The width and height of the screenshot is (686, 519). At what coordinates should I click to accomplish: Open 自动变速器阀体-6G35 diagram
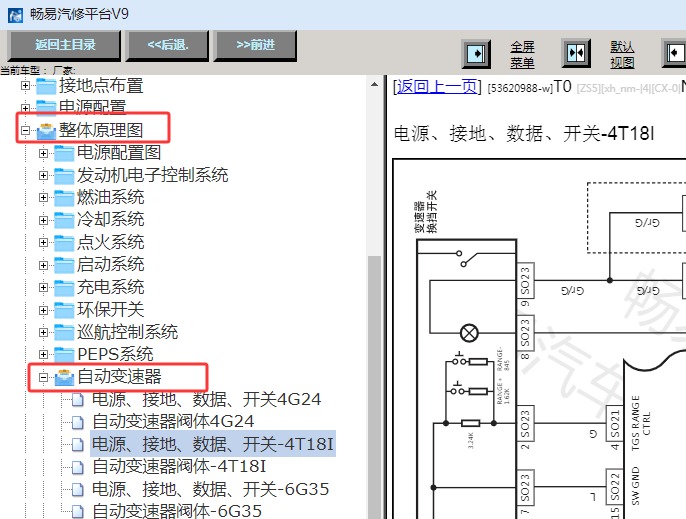pos(177,511)
